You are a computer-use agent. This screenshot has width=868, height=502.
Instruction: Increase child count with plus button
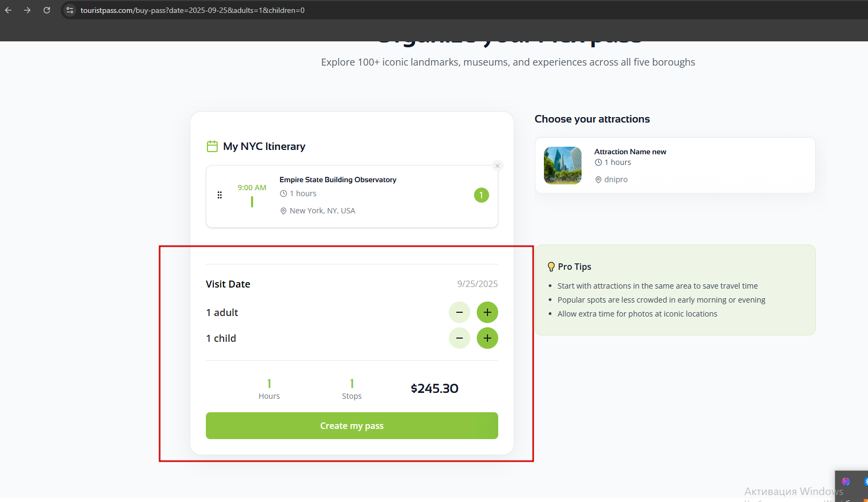pyautogui.click(x=487, y=338)
